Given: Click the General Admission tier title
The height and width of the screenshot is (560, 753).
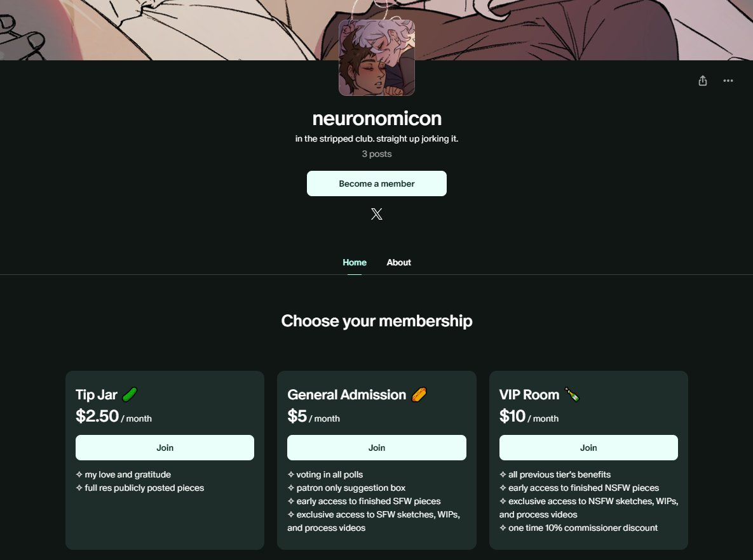Looking at the screenshot, I should pos(346,395).
